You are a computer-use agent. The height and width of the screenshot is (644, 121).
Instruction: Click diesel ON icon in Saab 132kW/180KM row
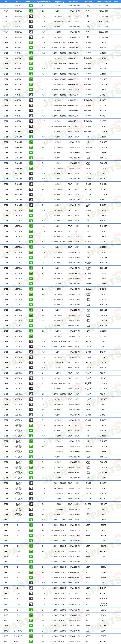pos(31,604)
